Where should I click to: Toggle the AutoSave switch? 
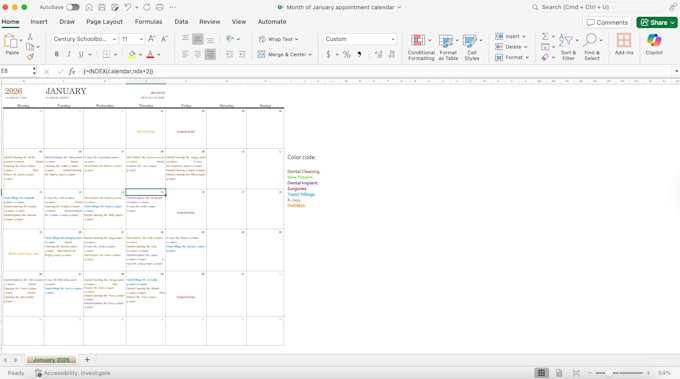[x=72, y=7]
